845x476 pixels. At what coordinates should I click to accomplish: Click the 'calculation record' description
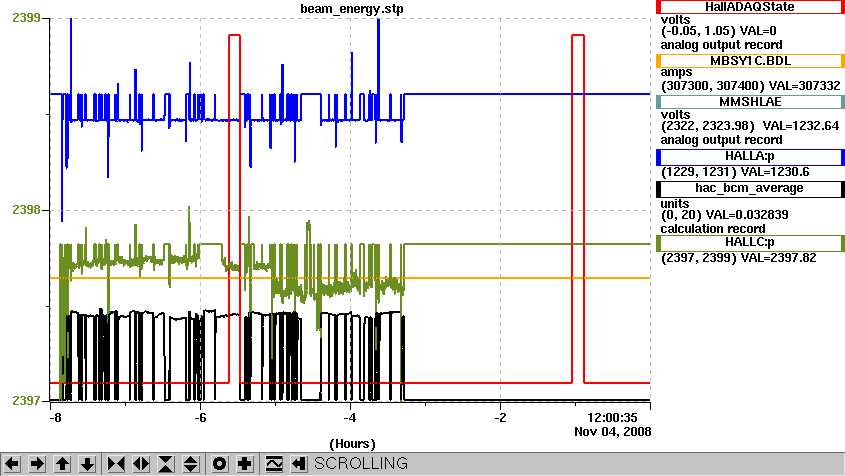coord(713,229)
